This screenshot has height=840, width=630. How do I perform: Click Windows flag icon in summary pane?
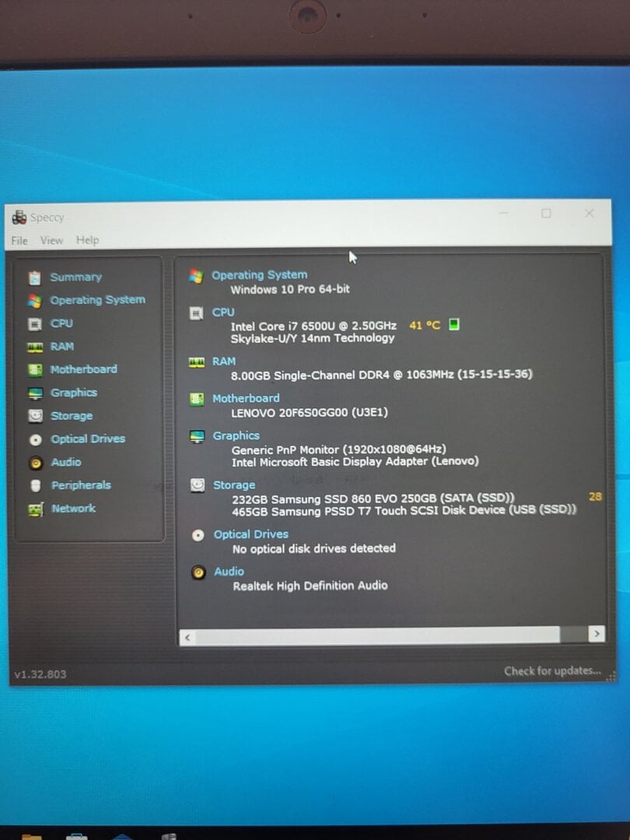click(x=196, y=276)
